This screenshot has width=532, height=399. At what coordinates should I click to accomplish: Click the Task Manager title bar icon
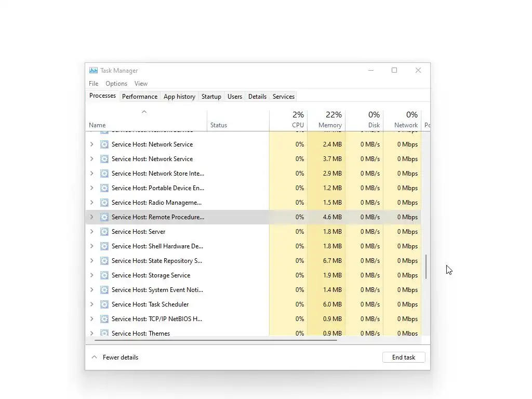click(94, 70)
